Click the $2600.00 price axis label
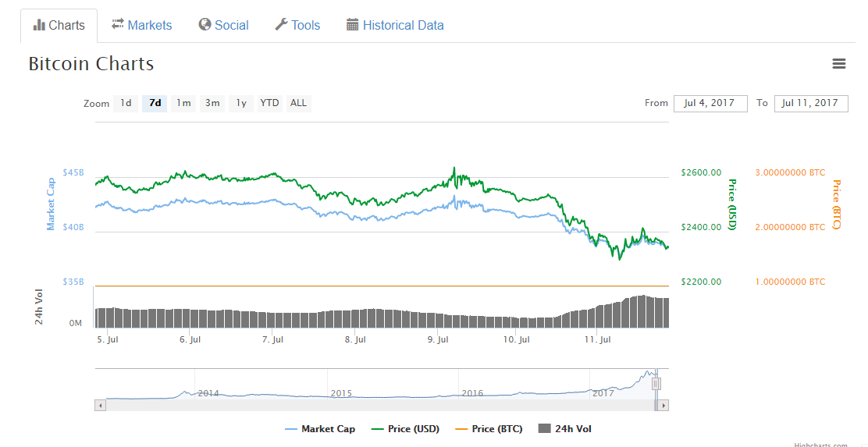 [702, 172]
